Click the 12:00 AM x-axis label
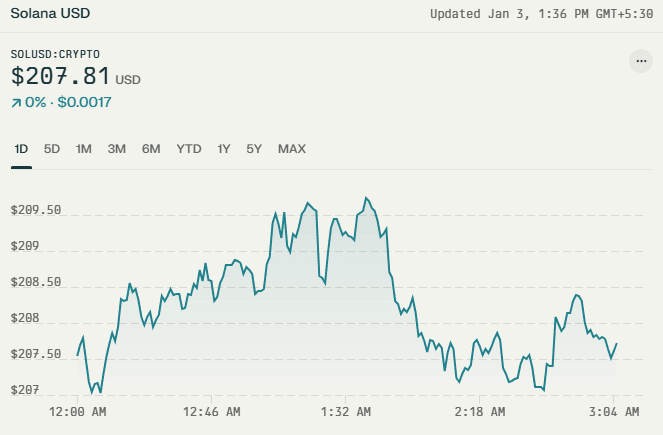 [x=77, y=412]
